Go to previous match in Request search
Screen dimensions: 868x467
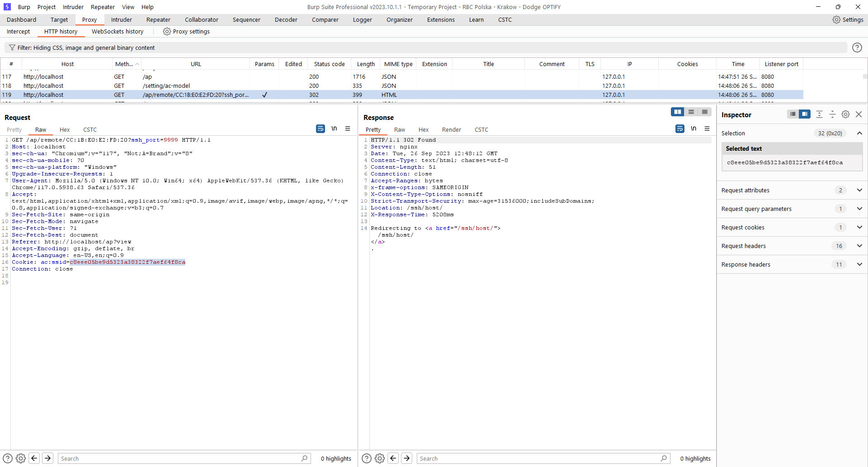pyautogui.click(x=34, y=458)
